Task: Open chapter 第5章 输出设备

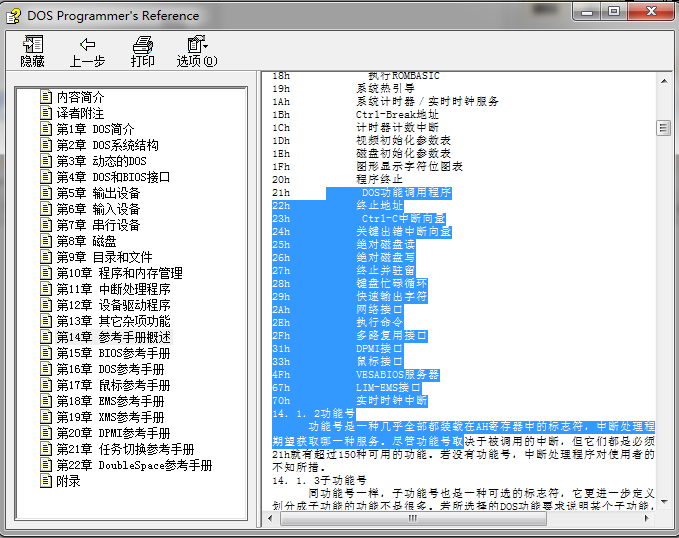Action: [98, 193]
